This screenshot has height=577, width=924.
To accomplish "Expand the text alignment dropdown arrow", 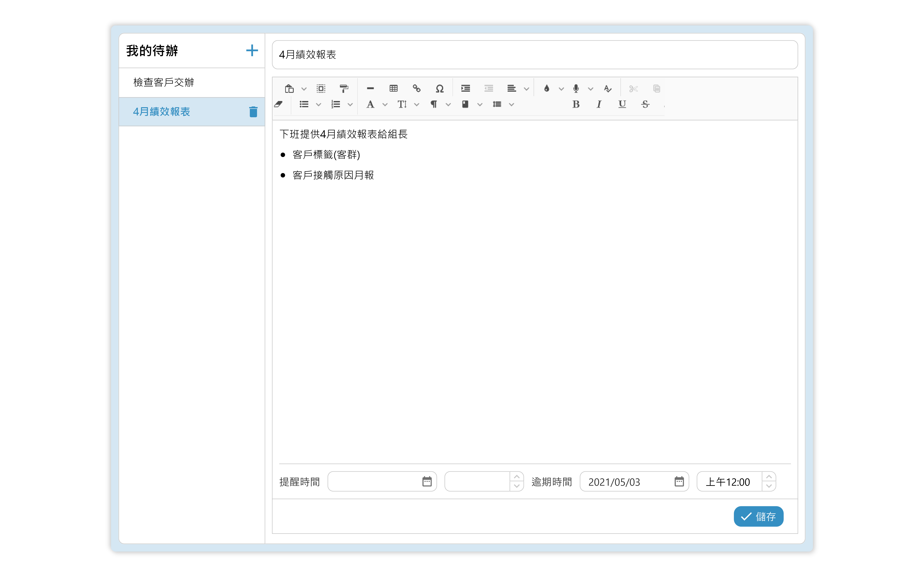I will pyautogui.click(x=527, y=89).
